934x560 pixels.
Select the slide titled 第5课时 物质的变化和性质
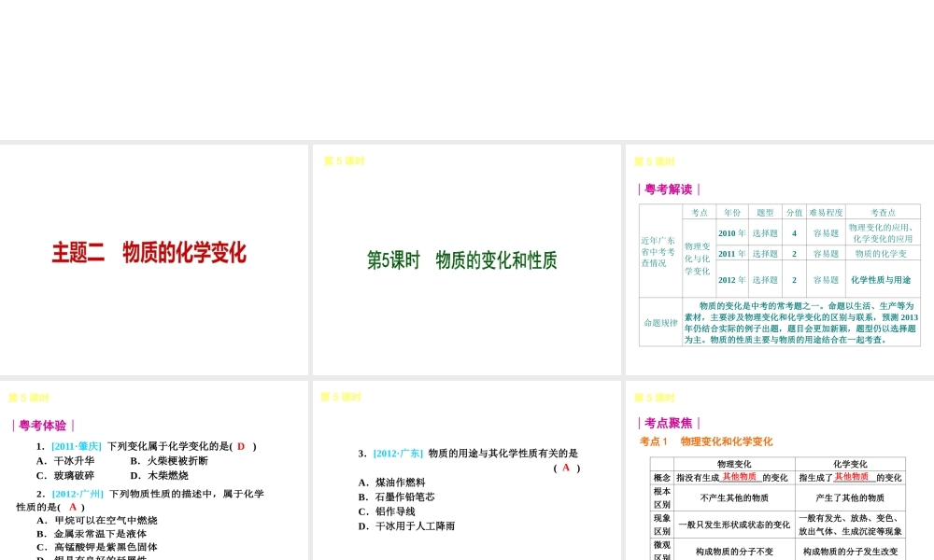coord(466,259)
